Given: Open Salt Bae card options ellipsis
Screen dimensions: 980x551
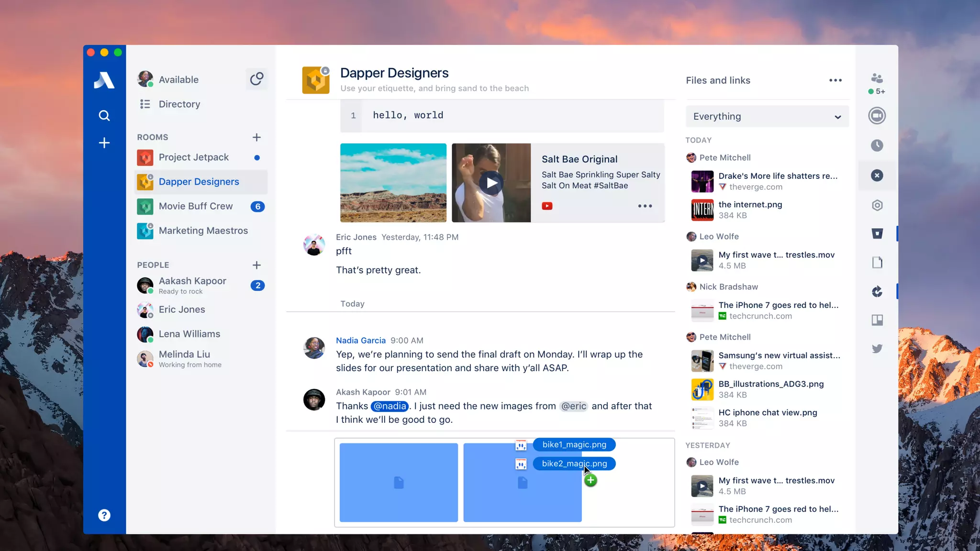Looking at the screenshot, I should coord(645,206).
